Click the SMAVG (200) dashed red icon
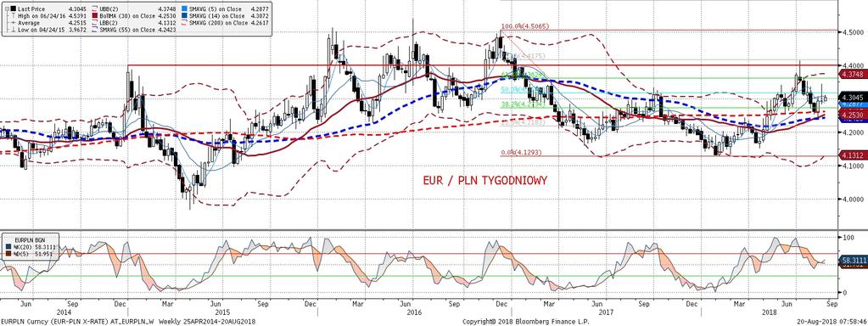The width and height of the screenshot is (868, 326). (184, 23)
